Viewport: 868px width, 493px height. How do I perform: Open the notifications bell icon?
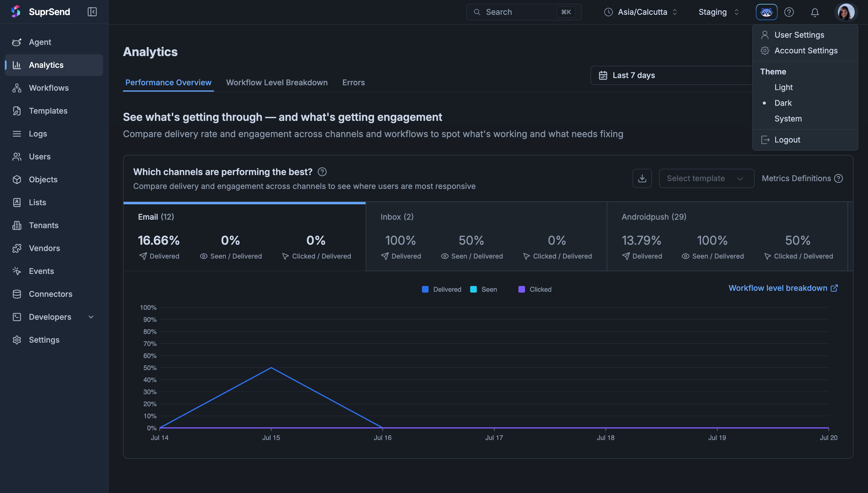(x=815, y=12)
